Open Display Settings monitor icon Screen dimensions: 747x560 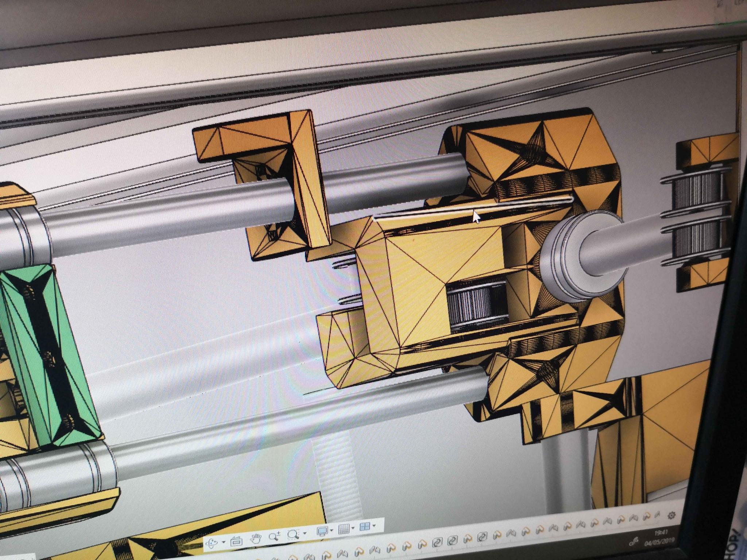tap(322, 531)
